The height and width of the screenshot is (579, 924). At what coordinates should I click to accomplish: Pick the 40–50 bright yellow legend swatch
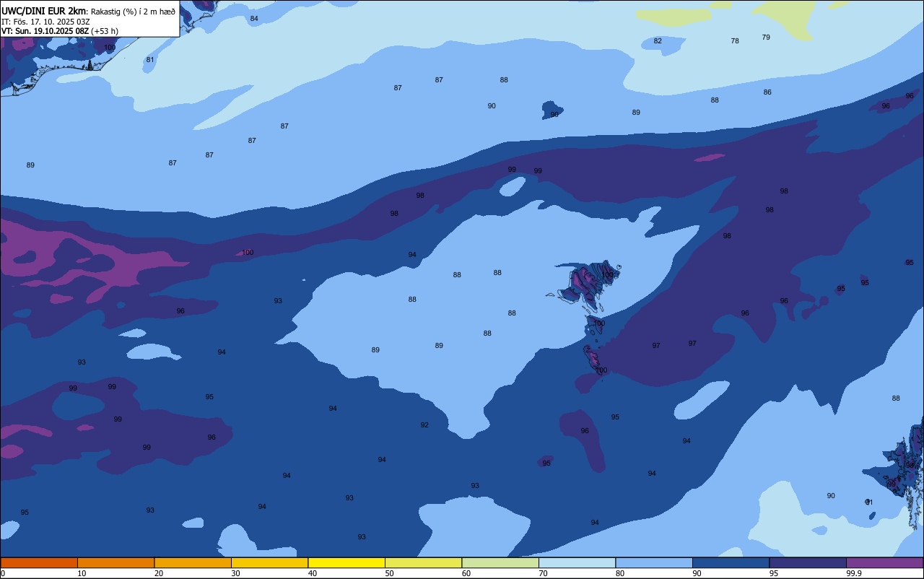pos(346,562)
